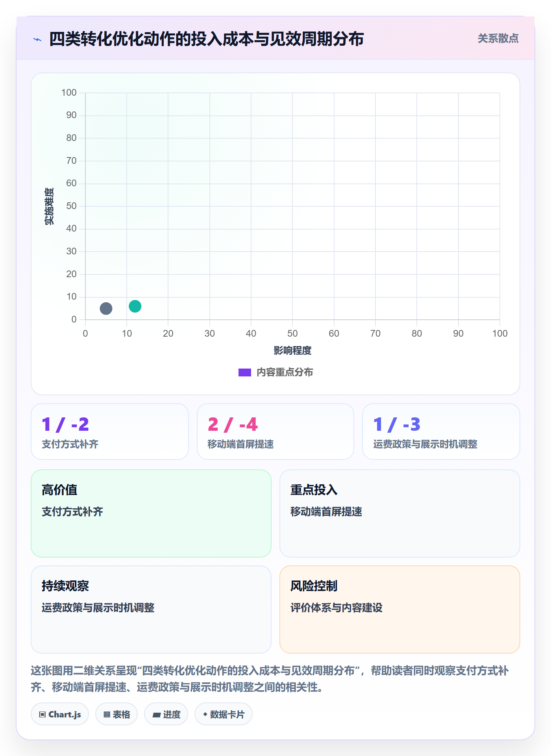Select the 持续观察 quadrant card
Viewport: 551px width, 756px height.
[x=151, y=610]
